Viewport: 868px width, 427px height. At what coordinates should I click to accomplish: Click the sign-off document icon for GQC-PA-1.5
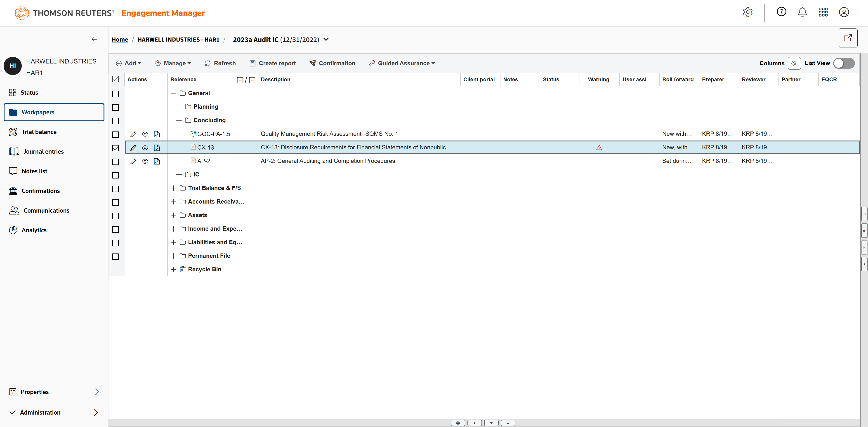point(157,134)
